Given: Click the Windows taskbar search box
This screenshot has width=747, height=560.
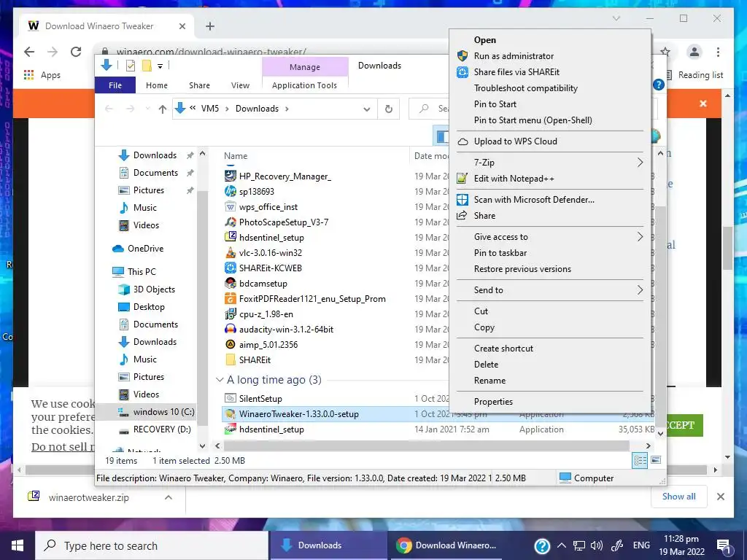Looking at the screenshot, I should click(x=152, y=545).
